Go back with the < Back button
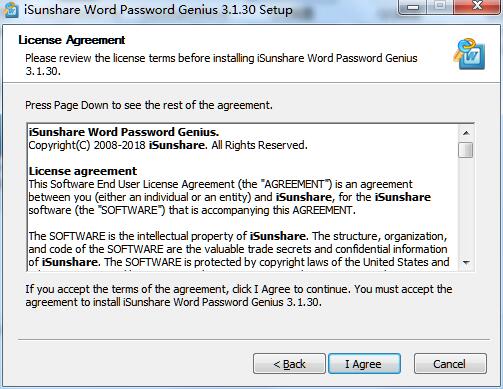 [289, 364]
